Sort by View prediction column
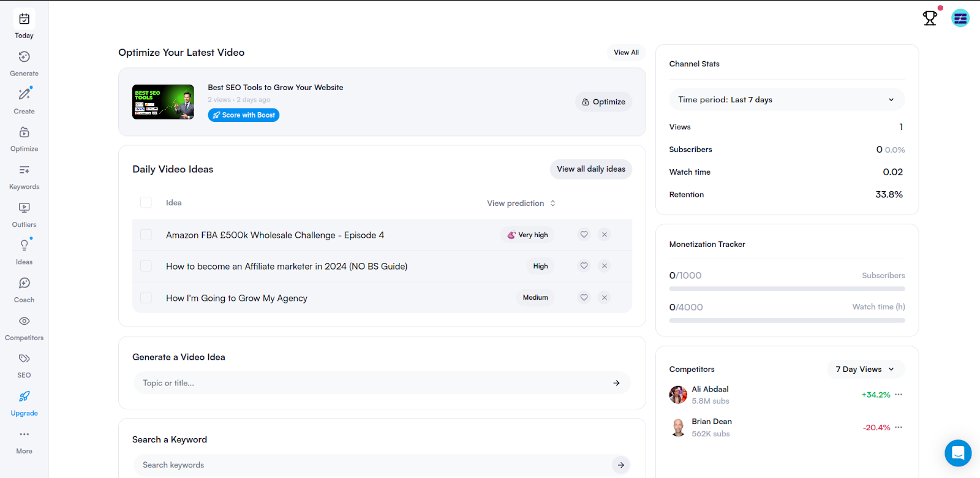Viewport: 980px width, 478px height. pyautogui.click(x=521, y=203)
